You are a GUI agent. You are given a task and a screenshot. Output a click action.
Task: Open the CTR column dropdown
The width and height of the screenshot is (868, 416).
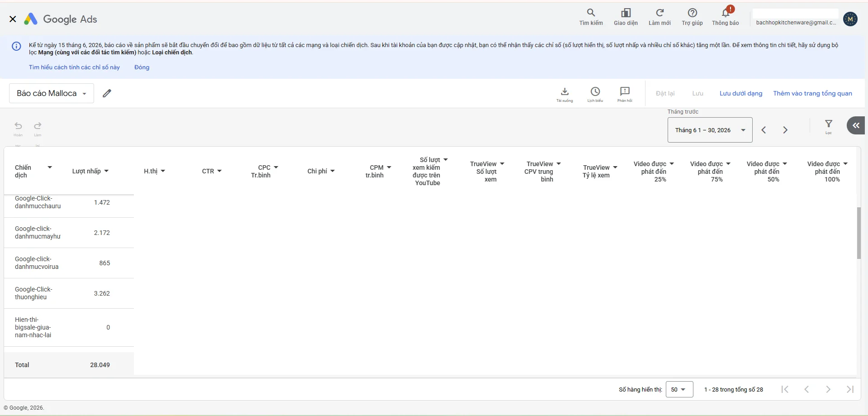tap(219, 171)
